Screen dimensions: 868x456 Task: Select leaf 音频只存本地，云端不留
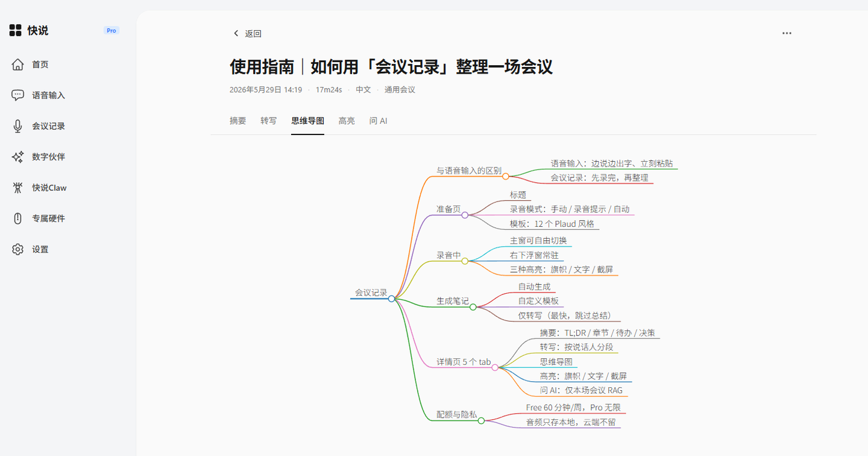click(x=571, y=422)
